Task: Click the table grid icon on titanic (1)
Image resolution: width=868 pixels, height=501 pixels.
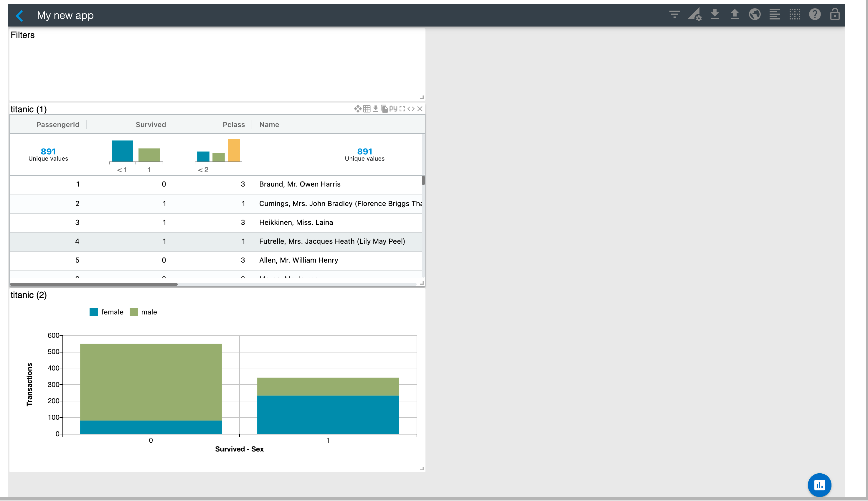Action: coord(367,109)
